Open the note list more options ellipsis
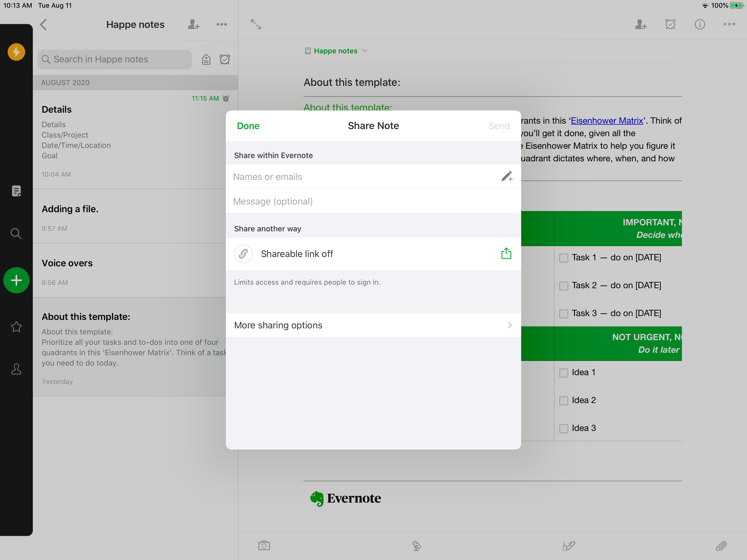The image size is (747, 560). [x=221, y=24]
